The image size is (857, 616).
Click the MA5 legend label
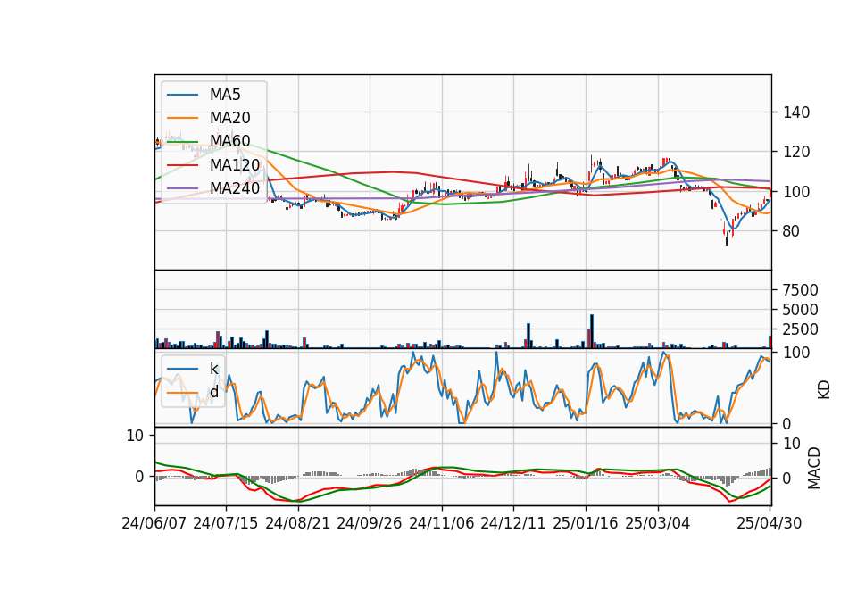[225, 95]
